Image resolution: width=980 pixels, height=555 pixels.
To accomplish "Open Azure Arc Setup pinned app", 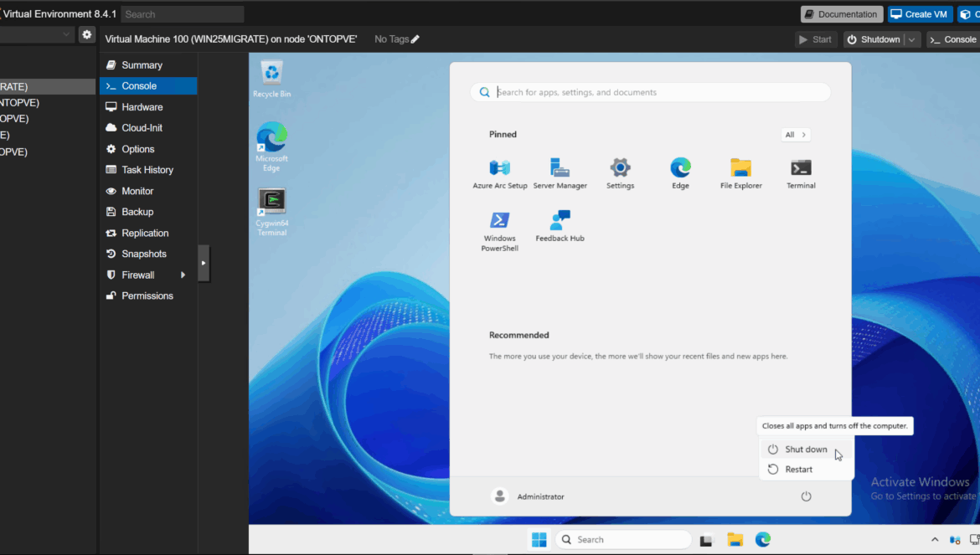I will [499, 173].
